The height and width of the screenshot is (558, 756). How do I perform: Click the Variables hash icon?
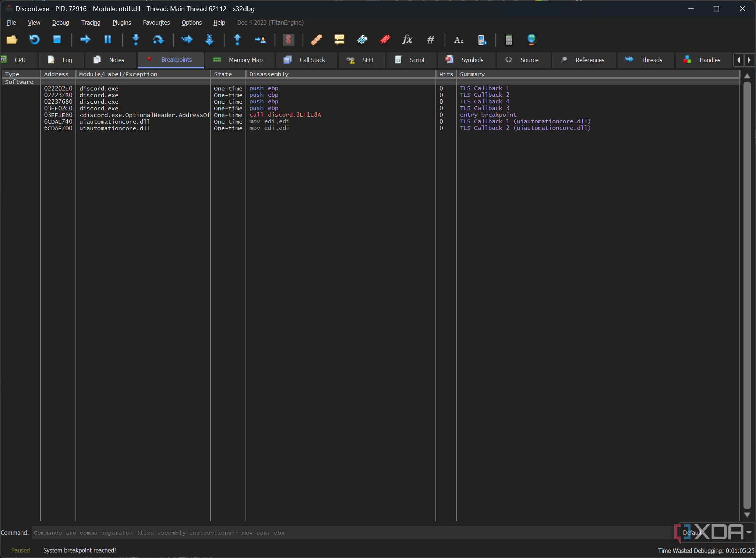click(x=430, y=39)
